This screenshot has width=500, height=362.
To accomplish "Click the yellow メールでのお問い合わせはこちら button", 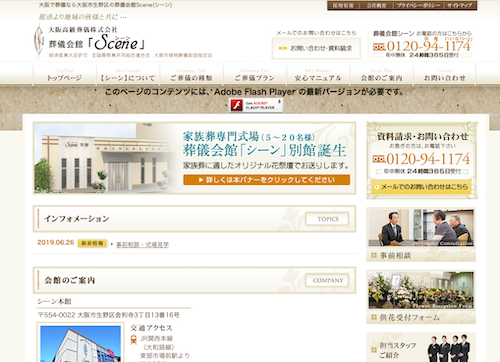I will pyautogui.click(x=422, y=187).
